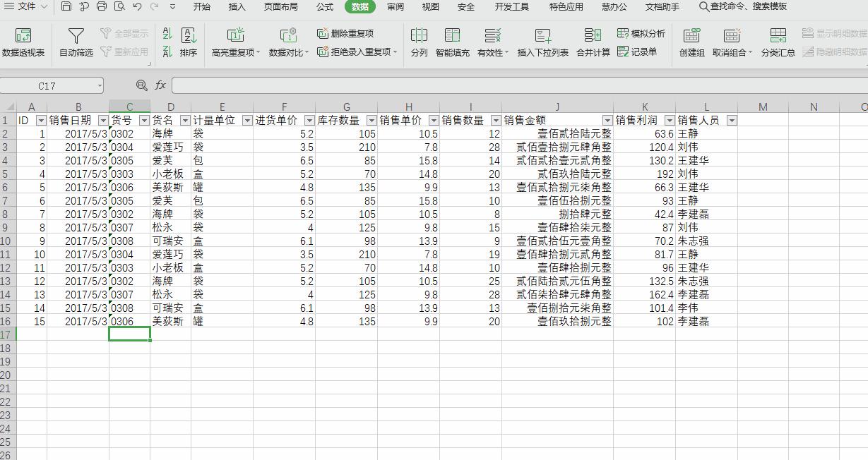Switch to the 公式 ribbon tab
868x460 pixels.
[324, 8]
